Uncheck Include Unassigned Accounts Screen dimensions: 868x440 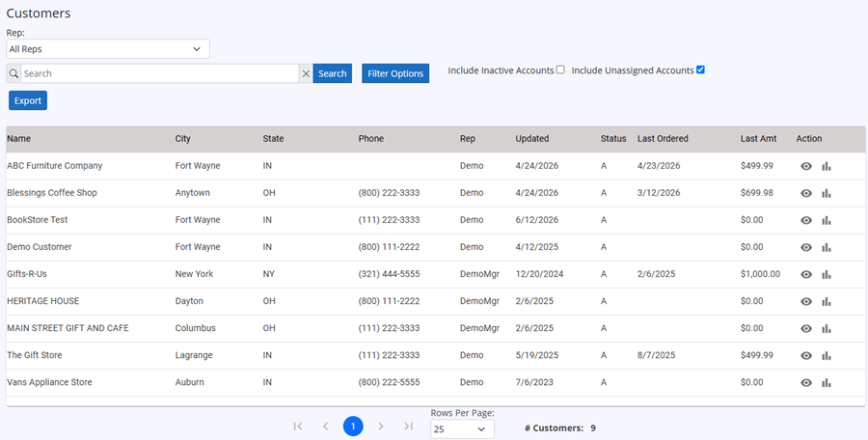click(700, 69)
